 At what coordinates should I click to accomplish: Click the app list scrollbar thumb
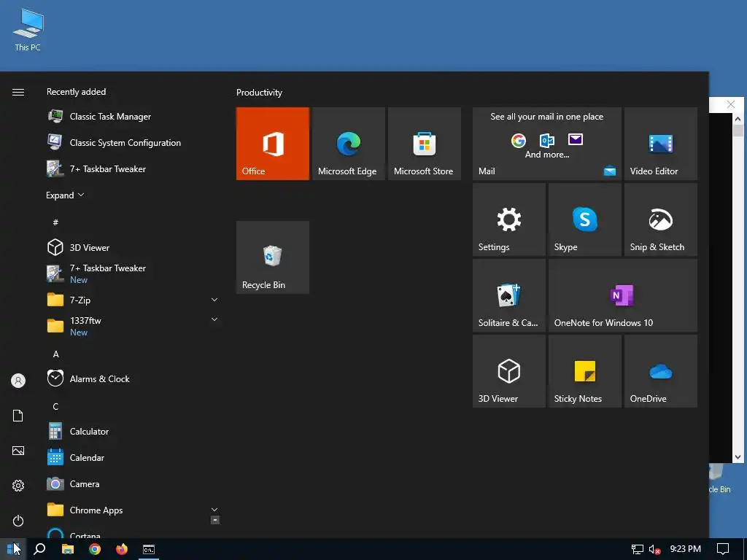215,520
